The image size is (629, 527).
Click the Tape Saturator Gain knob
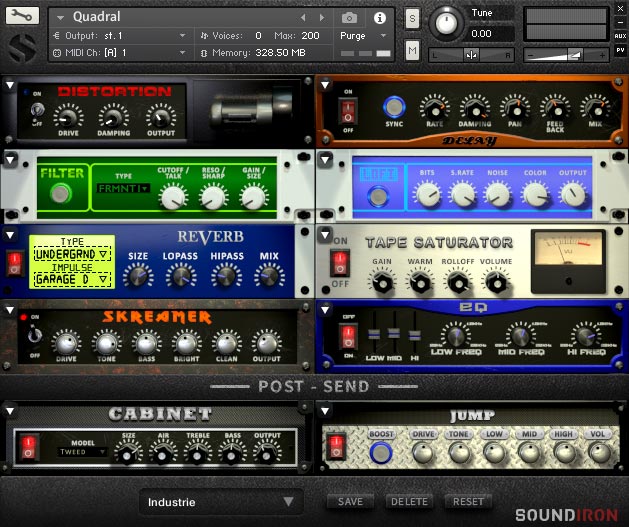click(382, 282)
